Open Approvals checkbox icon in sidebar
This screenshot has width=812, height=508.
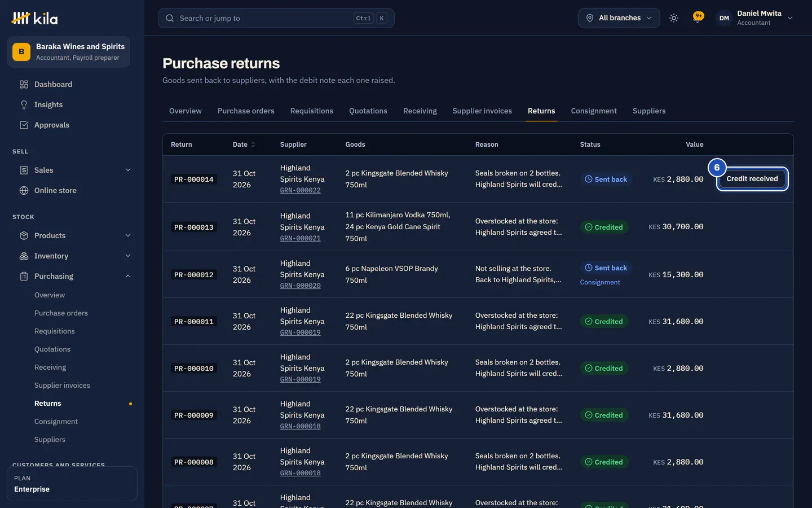[x=24, y=125]
